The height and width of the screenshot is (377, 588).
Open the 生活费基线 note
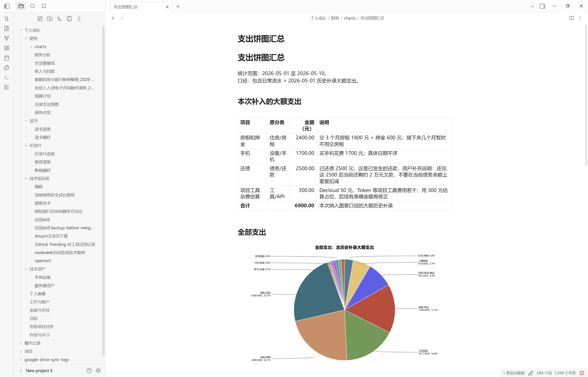pos(45,63)
